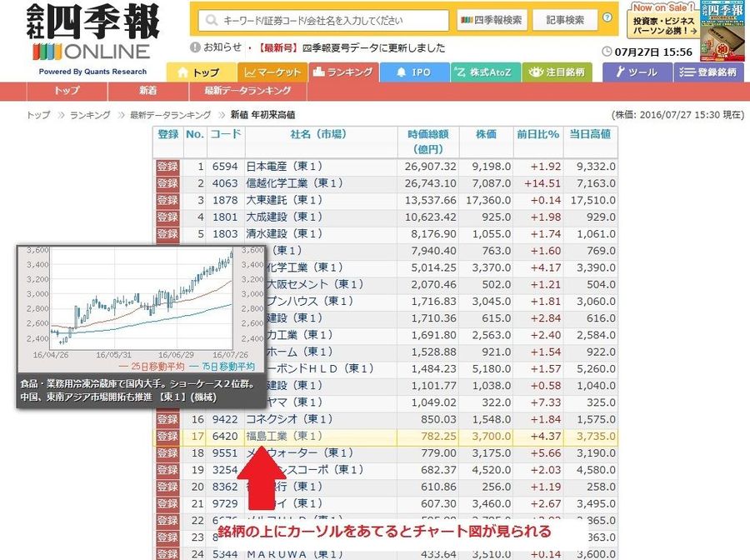Click 登録 for 日本電産 row
Screen dimensions: 750x560
point(167,167)
